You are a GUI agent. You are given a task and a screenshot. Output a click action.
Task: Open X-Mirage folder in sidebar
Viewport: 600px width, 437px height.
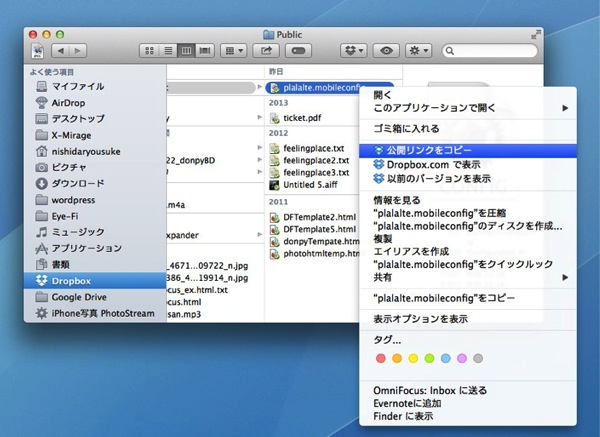[x=95, y=135]
